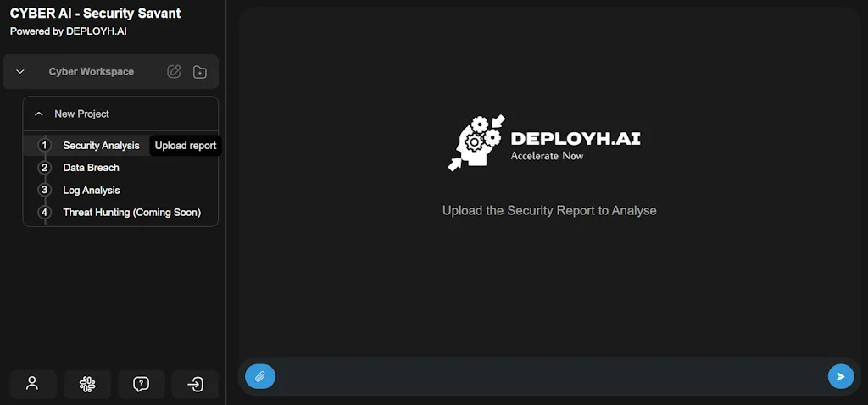
Task: Click the paperclip attach file button
Action: 260,377
